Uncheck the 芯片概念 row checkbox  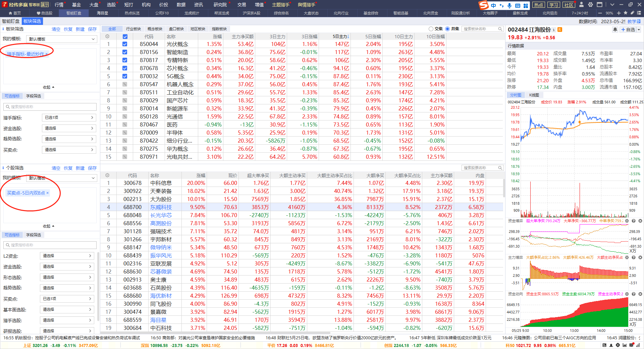[x=125, y=68]
